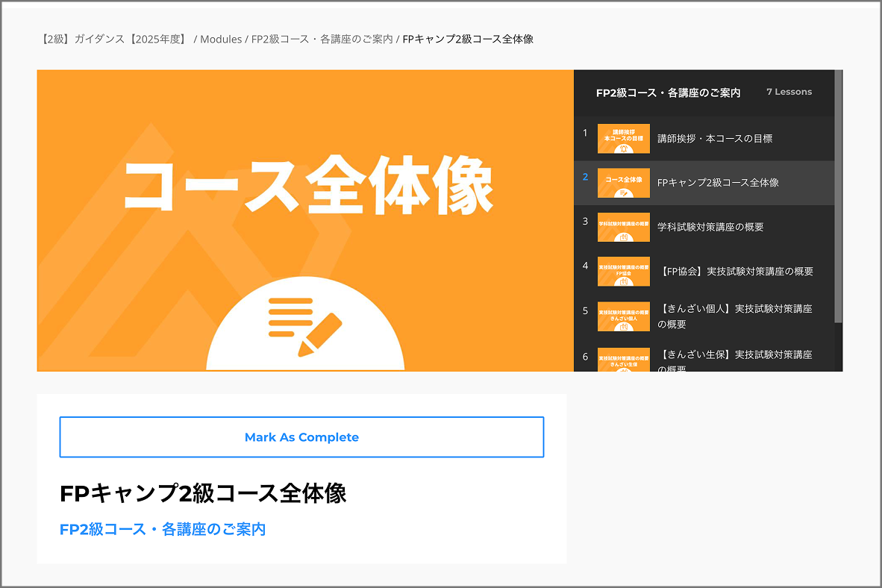Viewport: 882px width, 588px height.
Task: Click the 7 Lessons count label
Action: coord(789,92)
